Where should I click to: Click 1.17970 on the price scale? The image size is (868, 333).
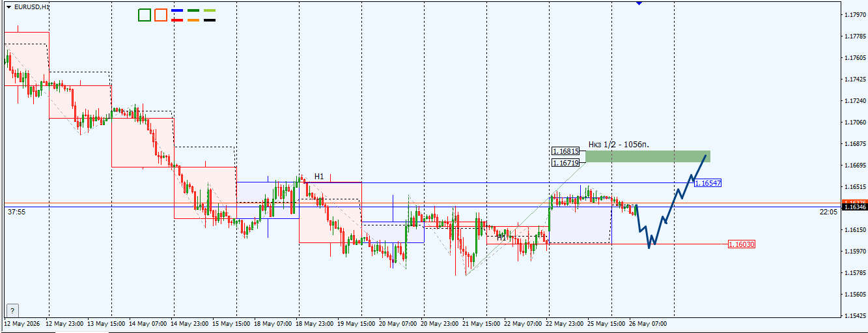[x=854, y=14]
